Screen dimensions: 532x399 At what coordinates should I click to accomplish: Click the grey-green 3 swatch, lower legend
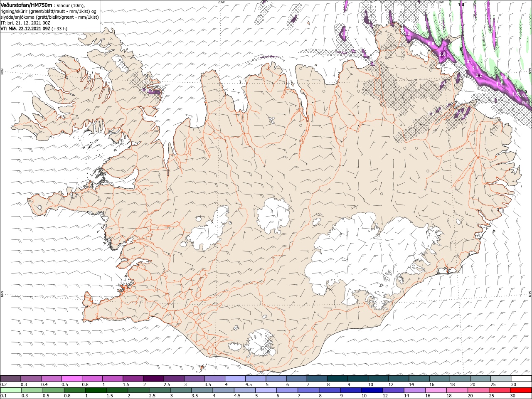click(181, 390)
